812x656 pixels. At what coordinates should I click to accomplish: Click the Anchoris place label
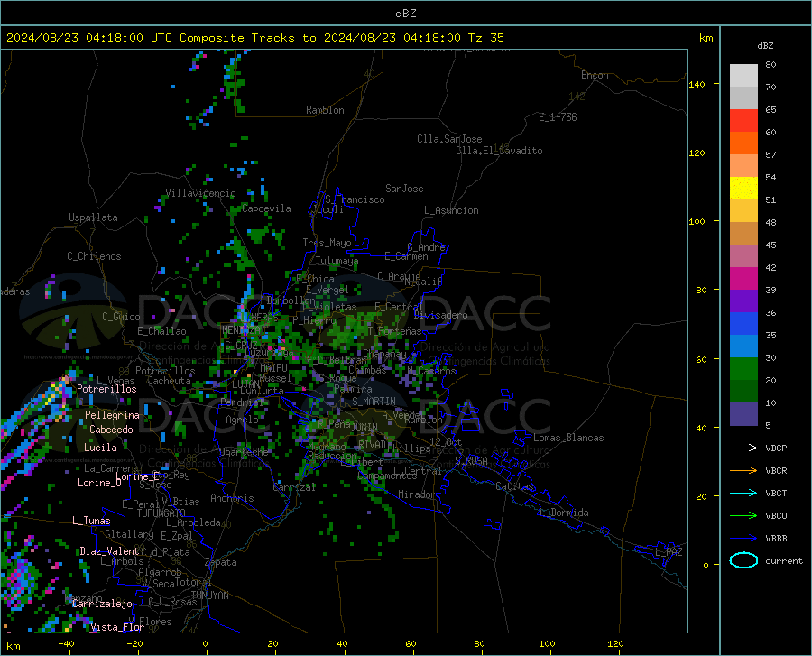pyautogui.click(x=232, y=498)
